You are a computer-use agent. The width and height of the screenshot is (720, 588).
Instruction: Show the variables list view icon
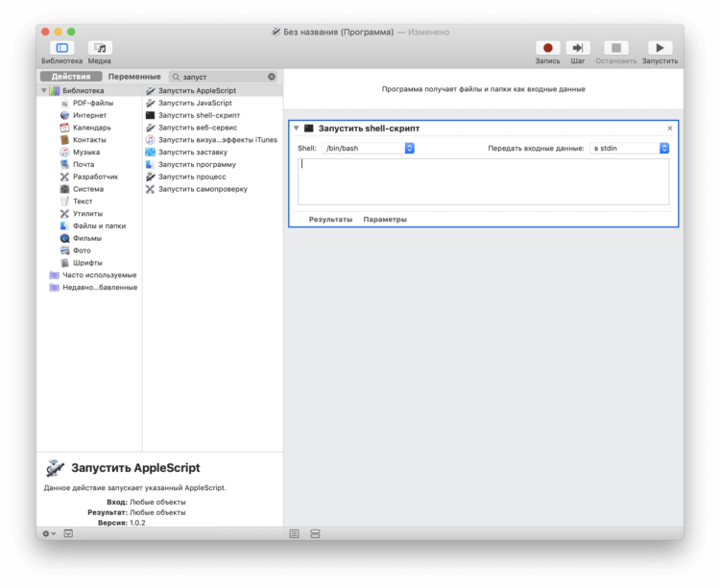[x=315, y=534]
